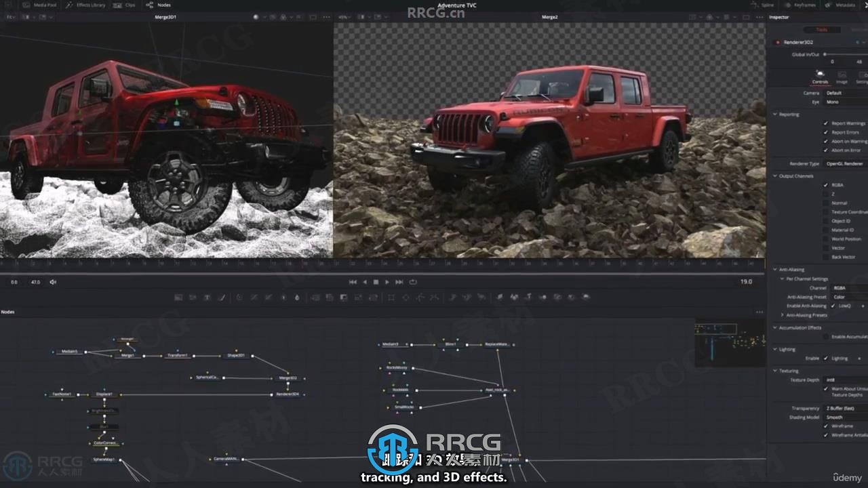Toggle the Report Warnings checkbox
Image resolution: width=868 pixels, height=488 pixels.
point(825,123)
